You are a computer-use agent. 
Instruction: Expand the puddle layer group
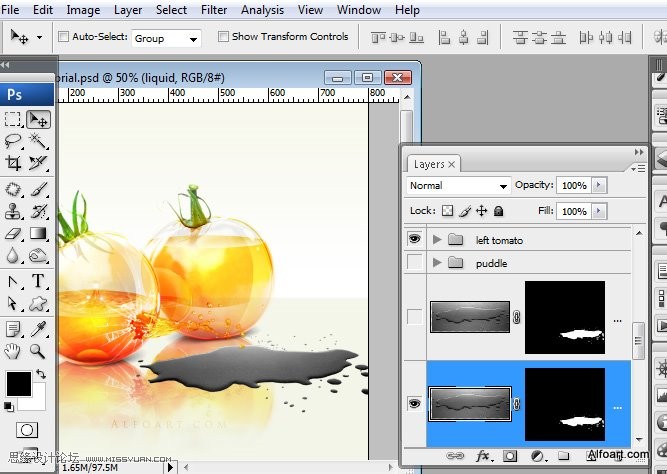[437, 263]
